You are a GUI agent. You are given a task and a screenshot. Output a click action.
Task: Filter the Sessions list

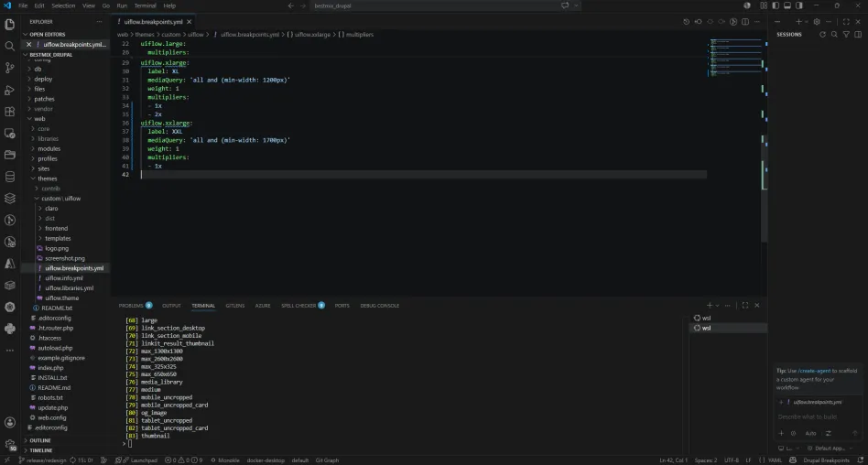846,34
